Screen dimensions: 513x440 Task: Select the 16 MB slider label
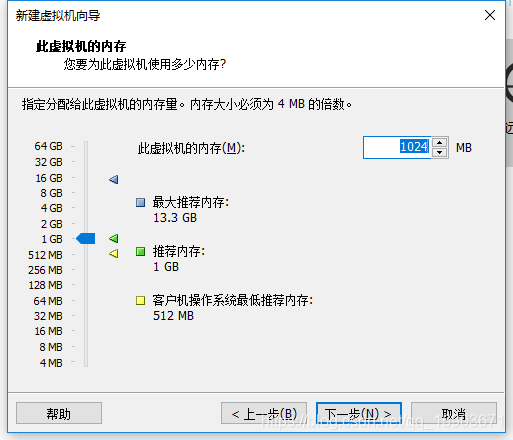(49, 331)
